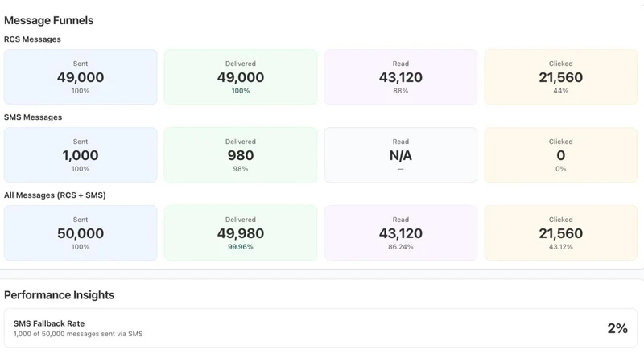Click the Performance Insights heading

pos(59,295)
